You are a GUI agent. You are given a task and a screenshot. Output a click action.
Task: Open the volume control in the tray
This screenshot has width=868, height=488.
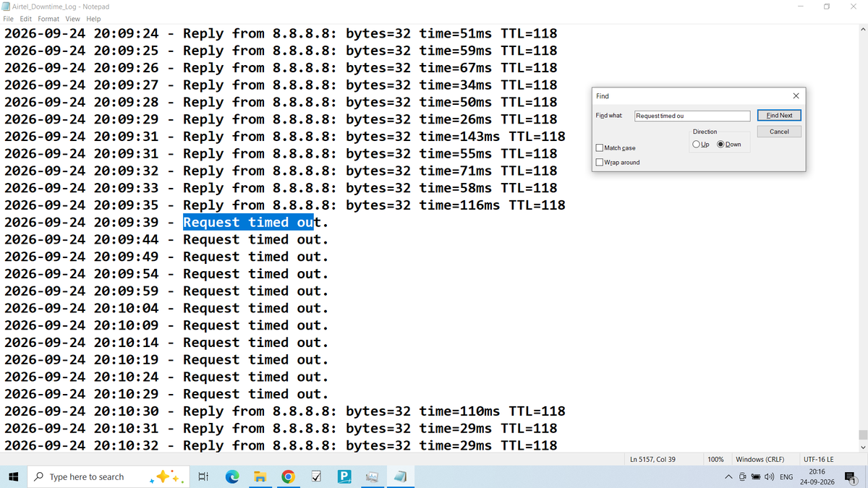point(769,477)
